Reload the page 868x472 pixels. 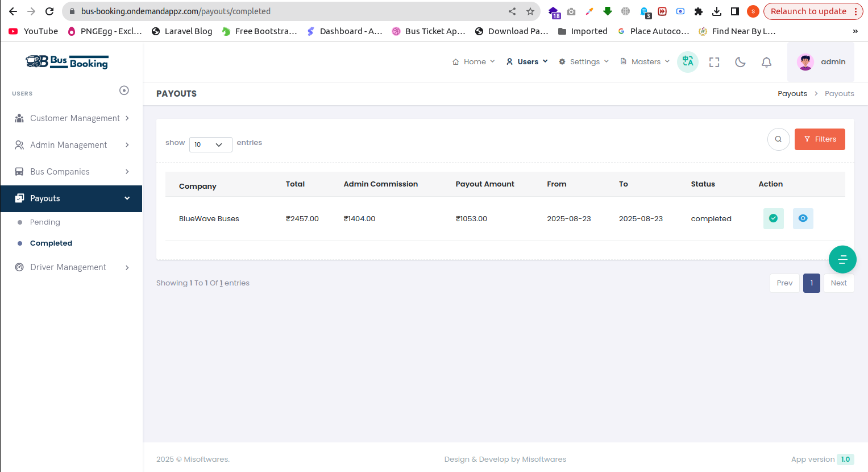(x=49, y=11)
